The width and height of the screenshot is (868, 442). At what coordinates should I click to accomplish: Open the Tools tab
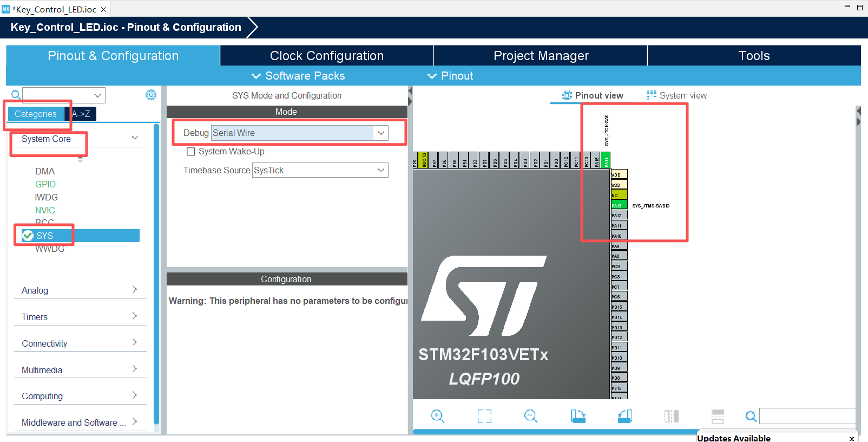coord(754,56)
